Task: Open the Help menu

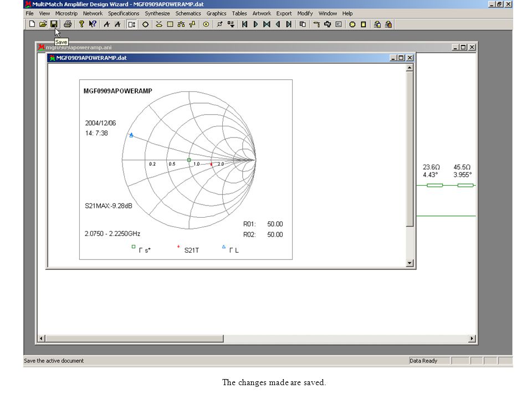Action: [x=347, y=13]
